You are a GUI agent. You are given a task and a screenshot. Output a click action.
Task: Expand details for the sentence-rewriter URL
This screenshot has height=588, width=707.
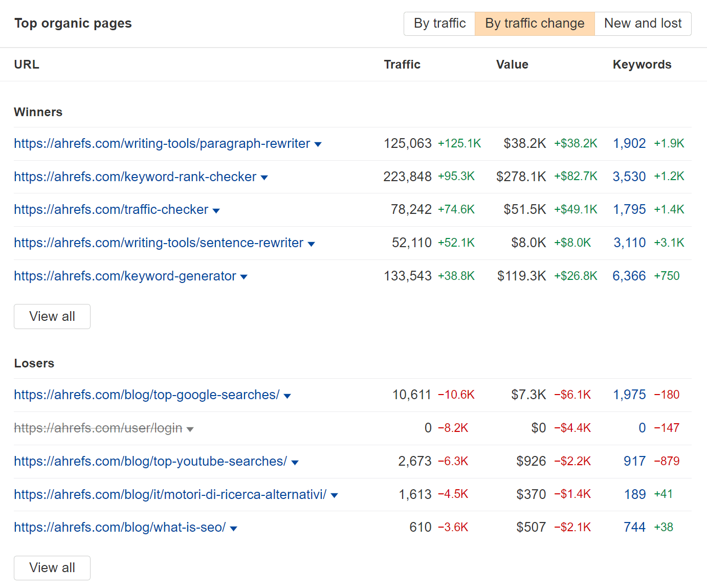(x=312, y=243)
